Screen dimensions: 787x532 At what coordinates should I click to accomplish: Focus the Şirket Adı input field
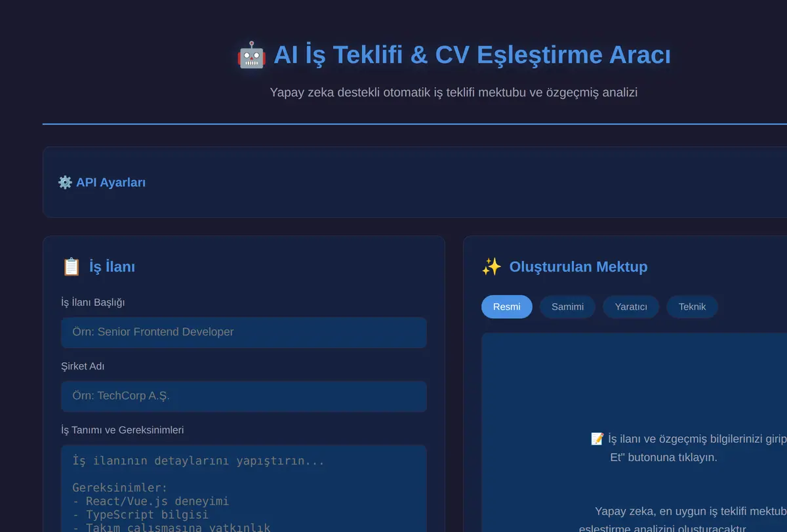coord(244,396)
